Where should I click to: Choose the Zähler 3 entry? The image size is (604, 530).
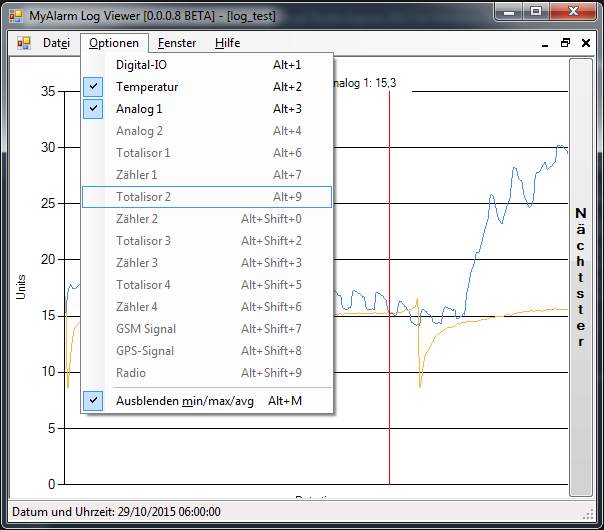click(207, 263)
